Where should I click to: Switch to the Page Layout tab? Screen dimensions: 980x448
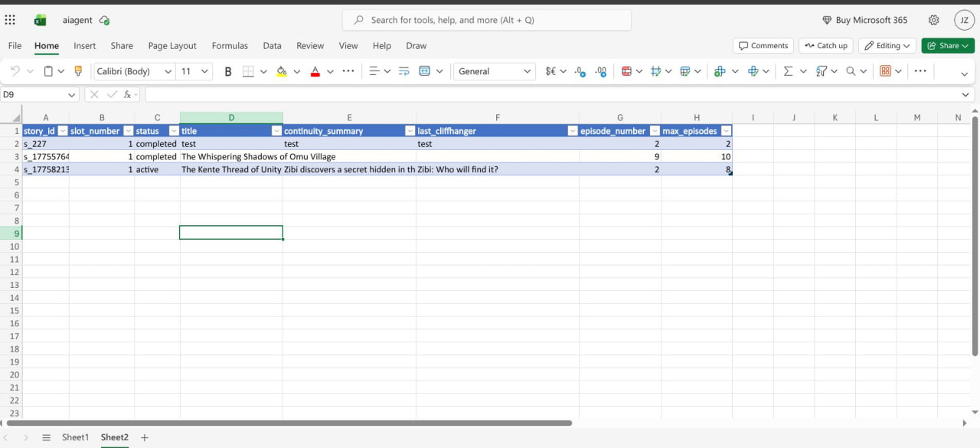point(172,46)
